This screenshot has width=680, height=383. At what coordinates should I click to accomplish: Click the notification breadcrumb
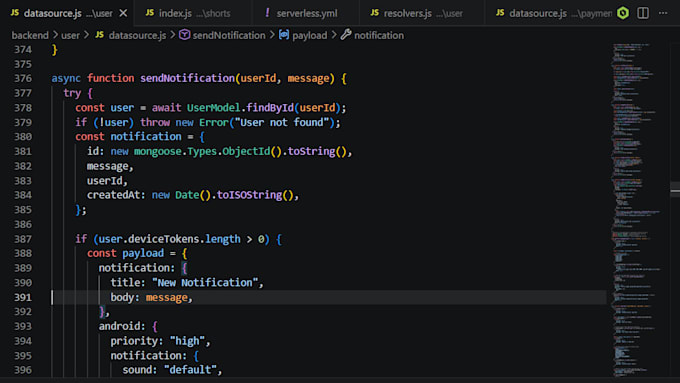(x=379, y=35)
